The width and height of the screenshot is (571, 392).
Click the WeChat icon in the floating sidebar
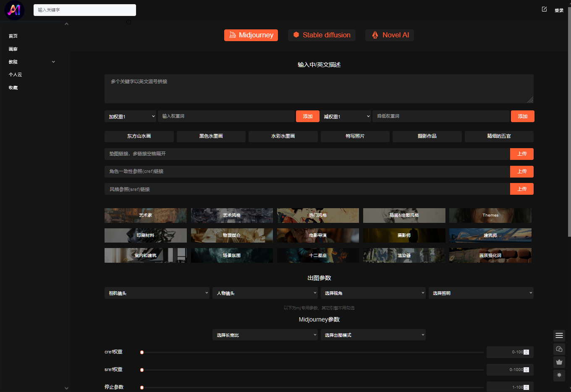(559, 349)
